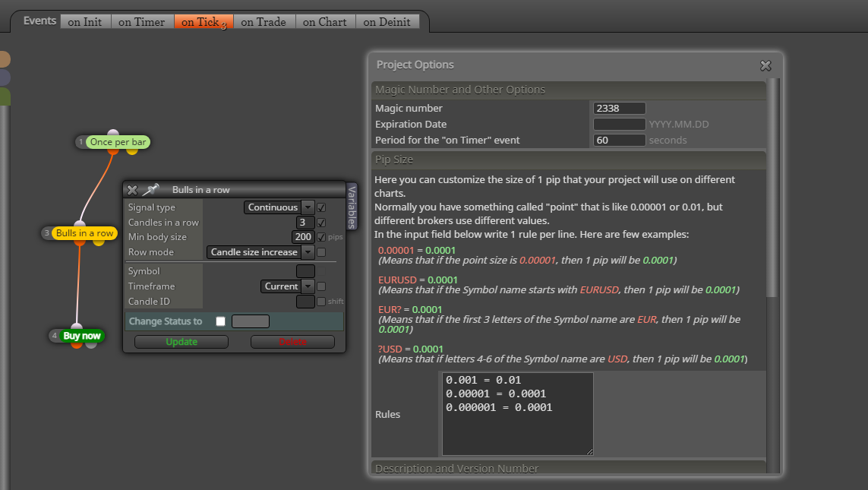The width and height of the screenshot is (868, 490).
Task: Click the Min body size value field
Action: tap(303, 237)
